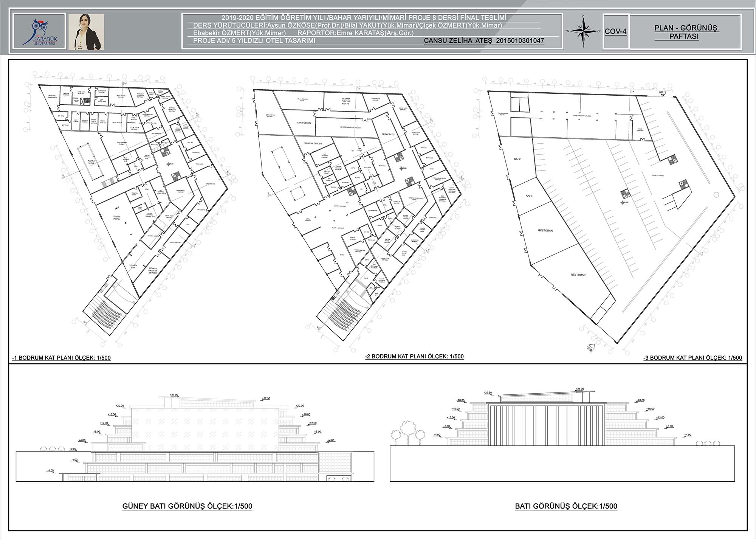The image size is (756, 540).
Task: Click the PLAN - GÖRÜNÜŞ PAFTASI title
Action: [686, 32]
